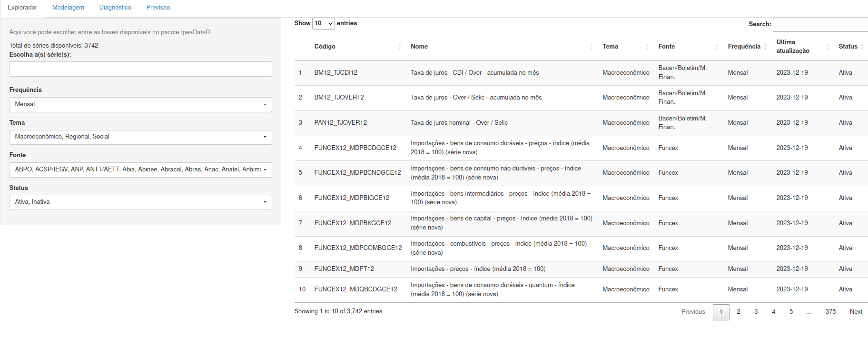Sort table by Tema column arrows

[x=647, y=47]
